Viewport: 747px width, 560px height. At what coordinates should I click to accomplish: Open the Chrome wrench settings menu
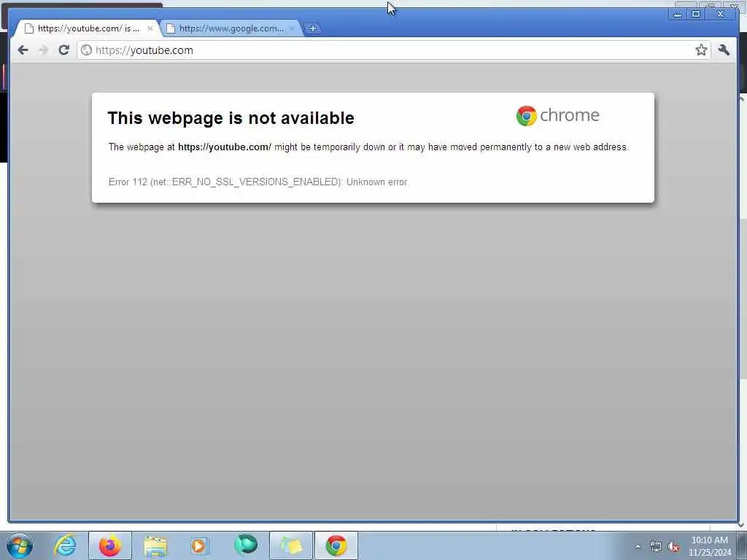point(724,50)
